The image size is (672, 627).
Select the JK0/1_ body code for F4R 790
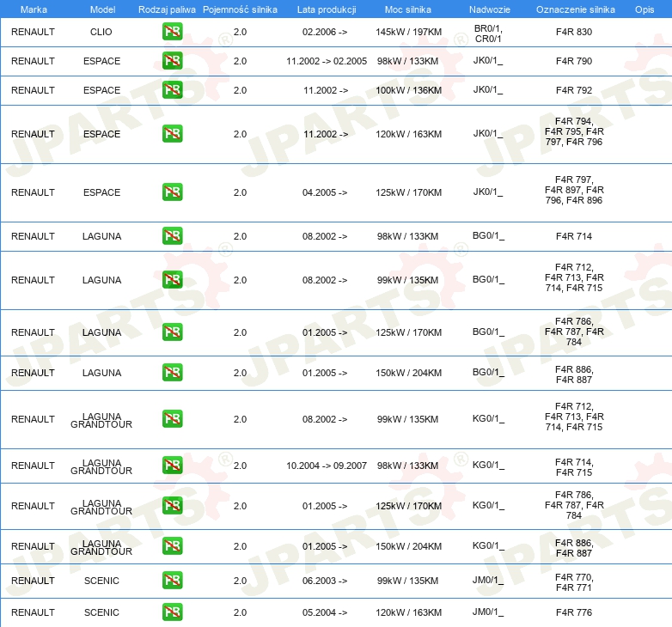point(488,60)
